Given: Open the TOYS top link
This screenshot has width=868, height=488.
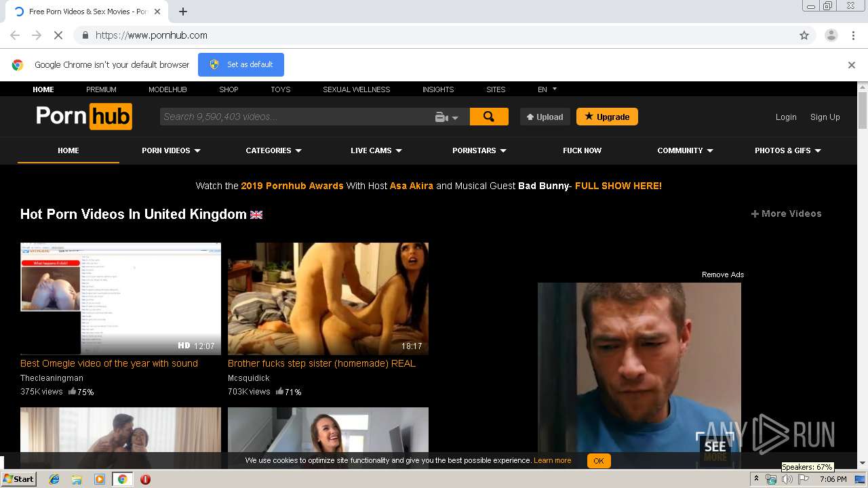Looking at the screenshot, I should [280, 89].
